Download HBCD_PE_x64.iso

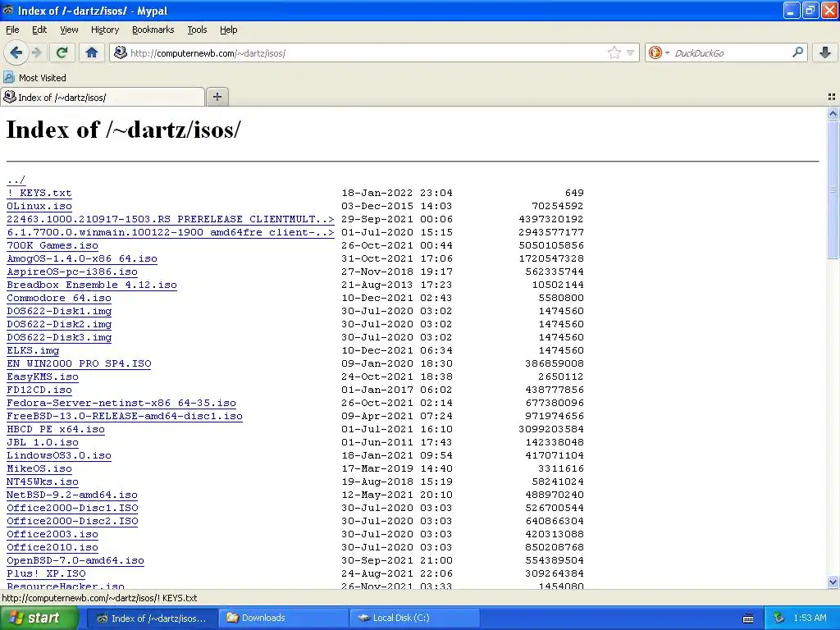point(56,429)
